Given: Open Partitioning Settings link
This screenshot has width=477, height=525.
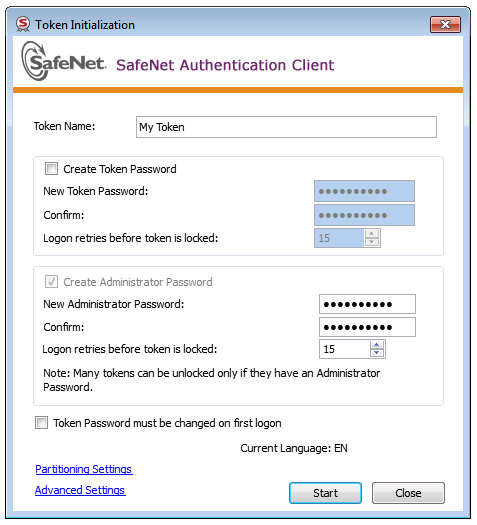Looking at the screenshot, I should (x=84, y=469).
